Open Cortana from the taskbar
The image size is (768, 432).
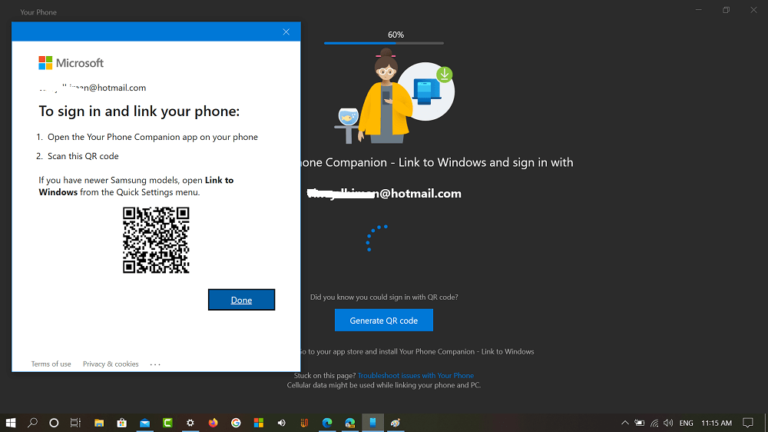click(x=54, y=423)
